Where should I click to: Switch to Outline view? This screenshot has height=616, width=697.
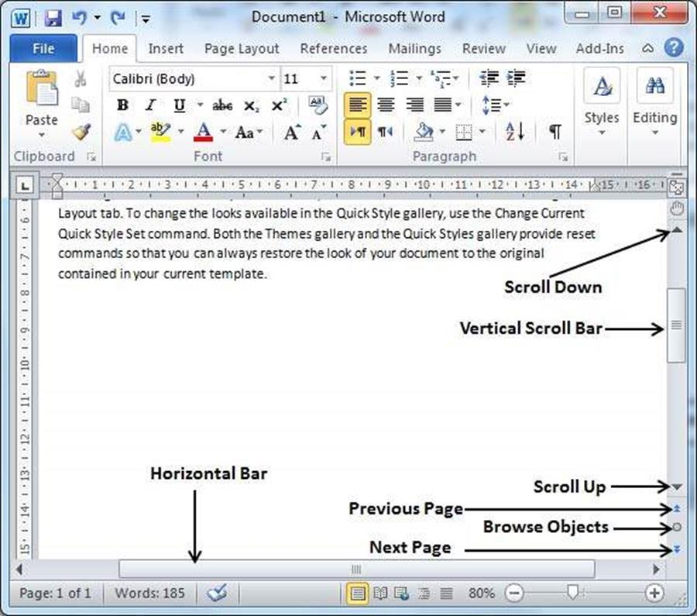[424, 594]
